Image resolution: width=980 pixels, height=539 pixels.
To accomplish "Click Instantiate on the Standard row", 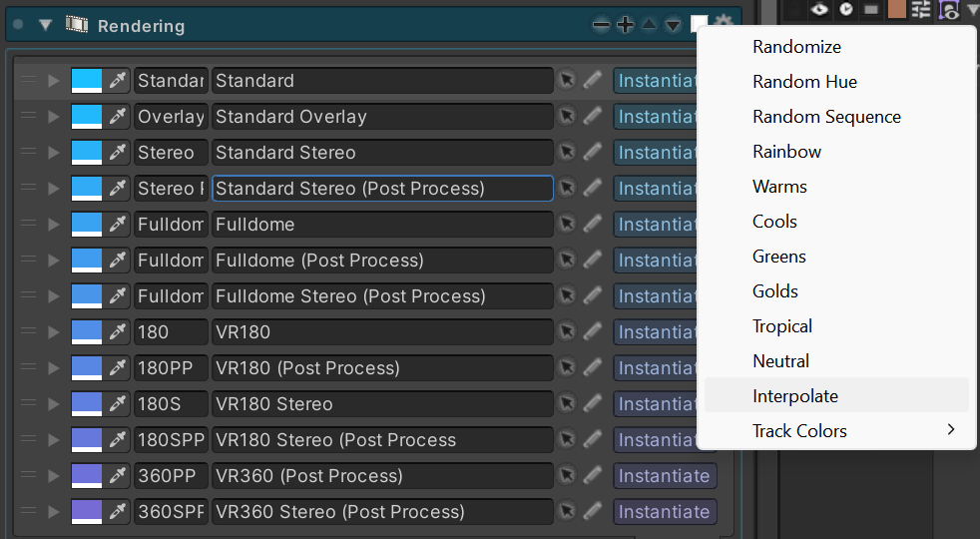I will coord(655,81).
